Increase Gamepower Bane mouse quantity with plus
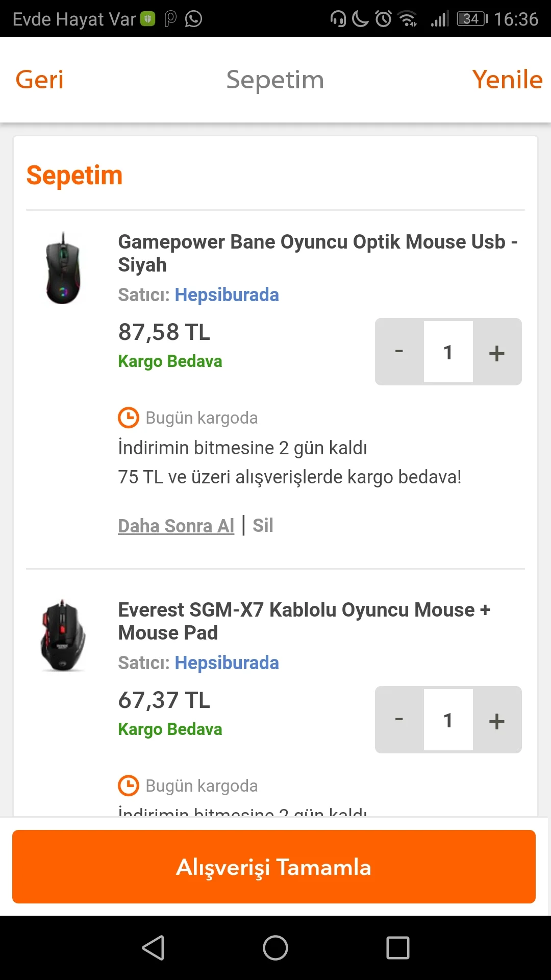 click(x=497, y=352)
